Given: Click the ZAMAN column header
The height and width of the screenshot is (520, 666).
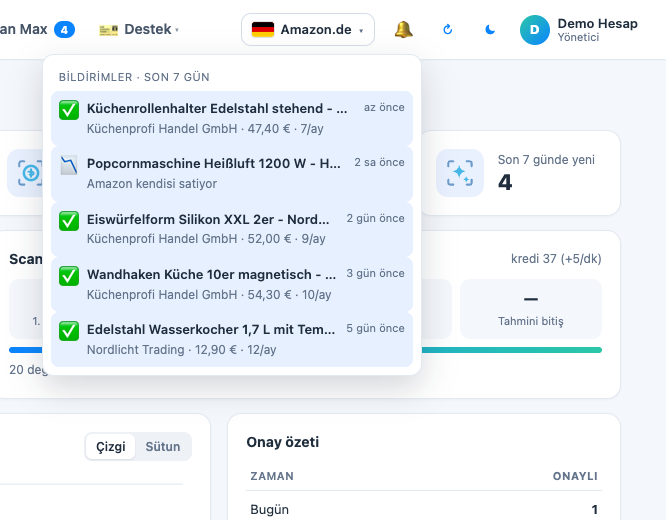Looking at the screenshot, I should [272, 476].
